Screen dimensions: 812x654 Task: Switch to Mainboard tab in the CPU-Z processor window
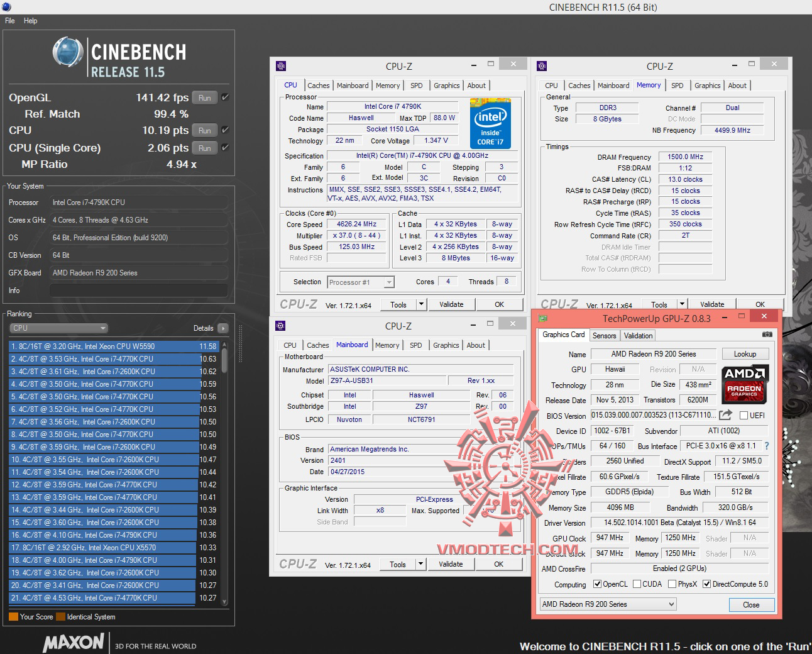tap(353, 86)
